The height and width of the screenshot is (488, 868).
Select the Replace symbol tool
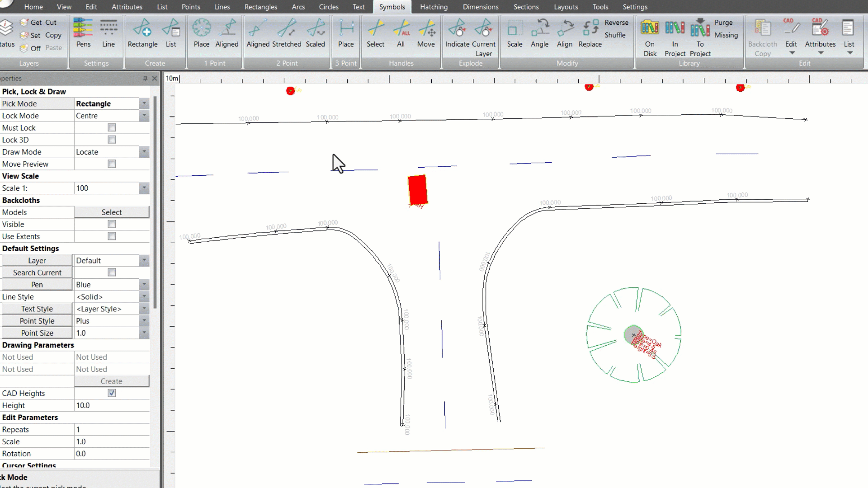pyautogui.click(x=590, y=34)
